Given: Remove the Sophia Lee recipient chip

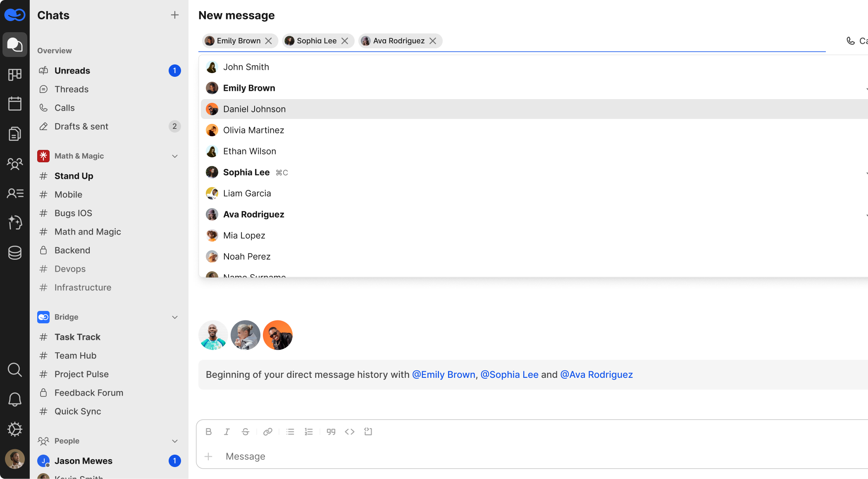Looking at the screenshot, I should tap(345, 41).
